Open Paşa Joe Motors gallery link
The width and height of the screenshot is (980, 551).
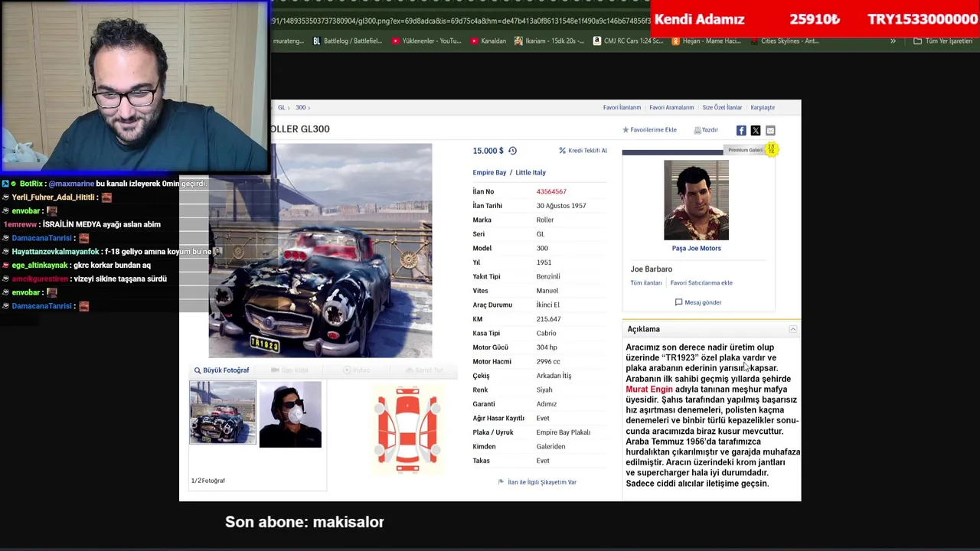[x=696, y=249]
